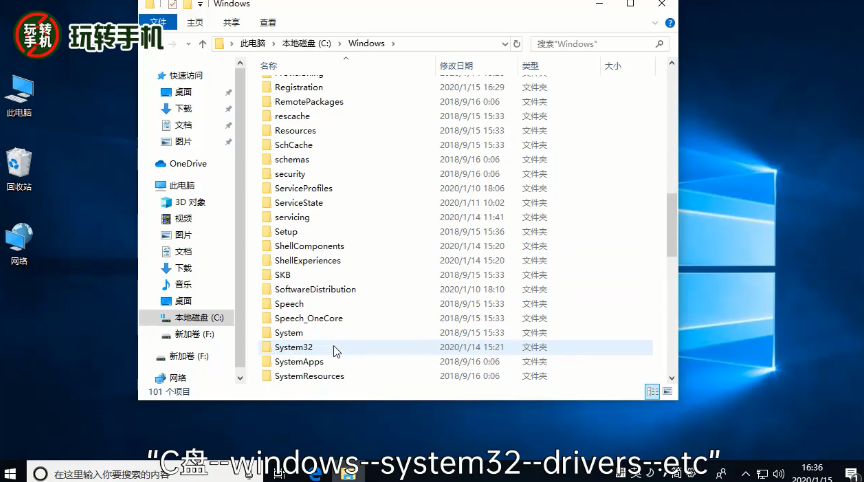864x482 pixels.
Task: Select the ServiceState folder
Action: (x=298, y=203)
